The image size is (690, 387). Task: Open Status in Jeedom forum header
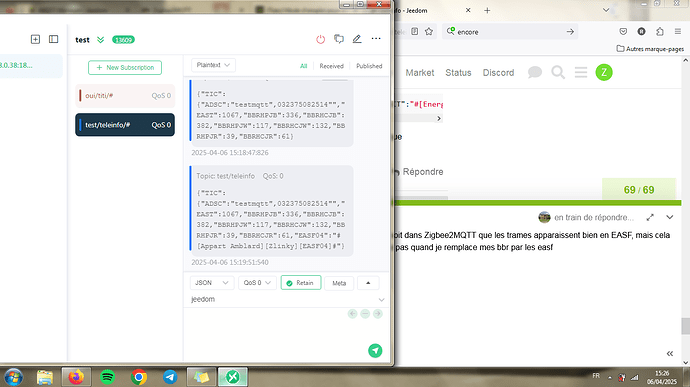458,73
